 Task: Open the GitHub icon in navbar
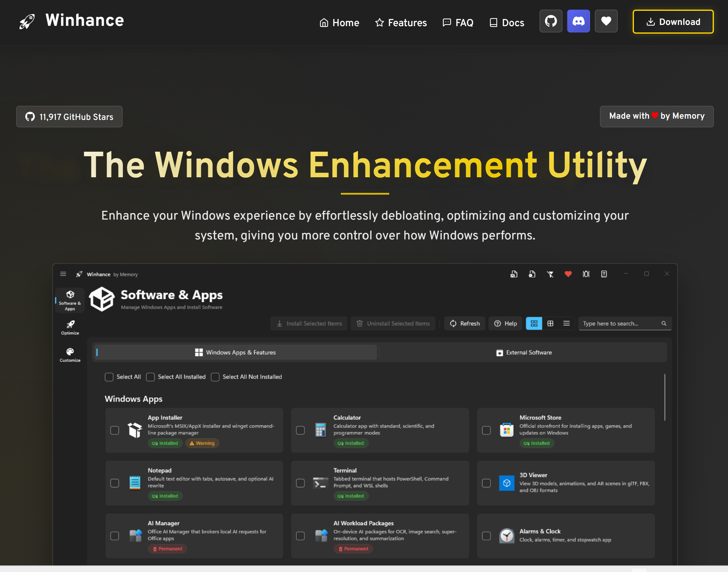(551, 21)
